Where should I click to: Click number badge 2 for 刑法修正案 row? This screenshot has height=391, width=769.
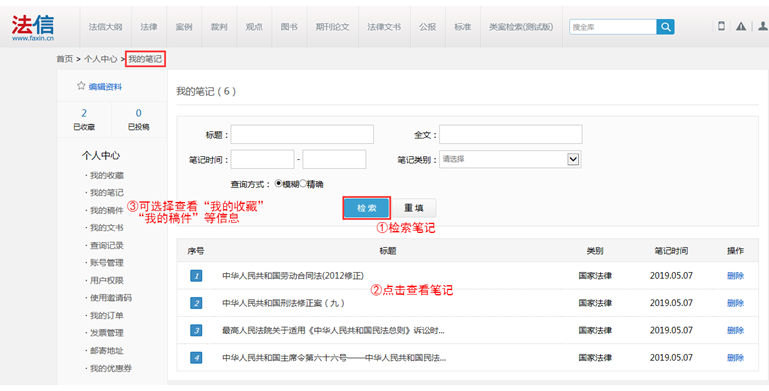click(196, 303)
